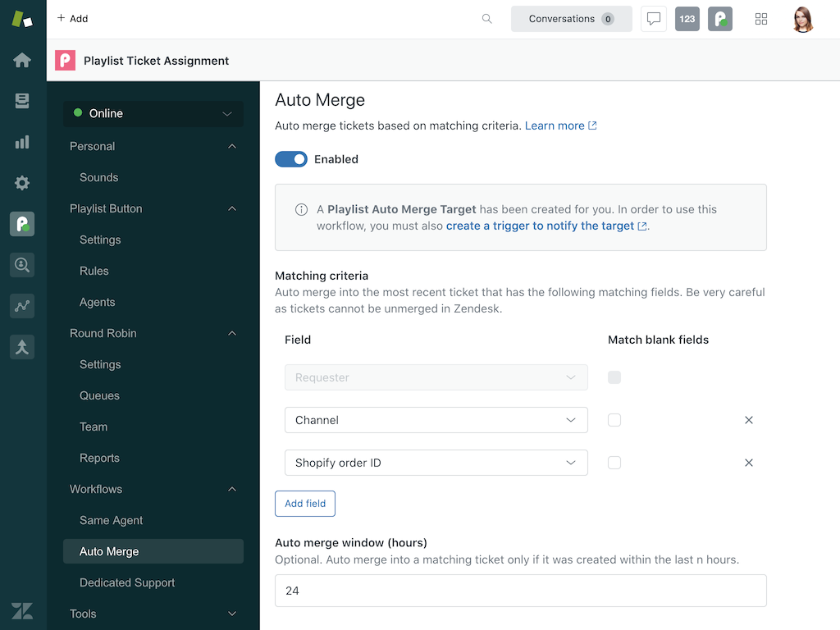Open the Zendesk products grid icon
Viewport: 840px width, 630px height.
(761, 19)
